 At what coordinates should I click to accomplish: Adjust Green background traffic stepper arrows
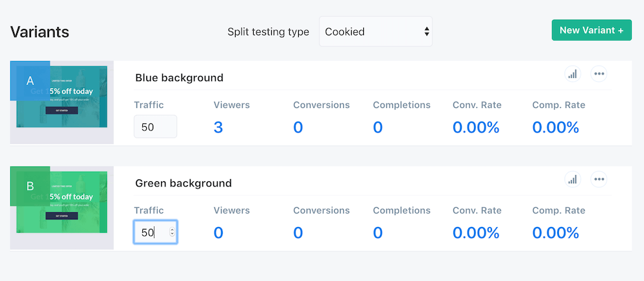pos(172,232)
